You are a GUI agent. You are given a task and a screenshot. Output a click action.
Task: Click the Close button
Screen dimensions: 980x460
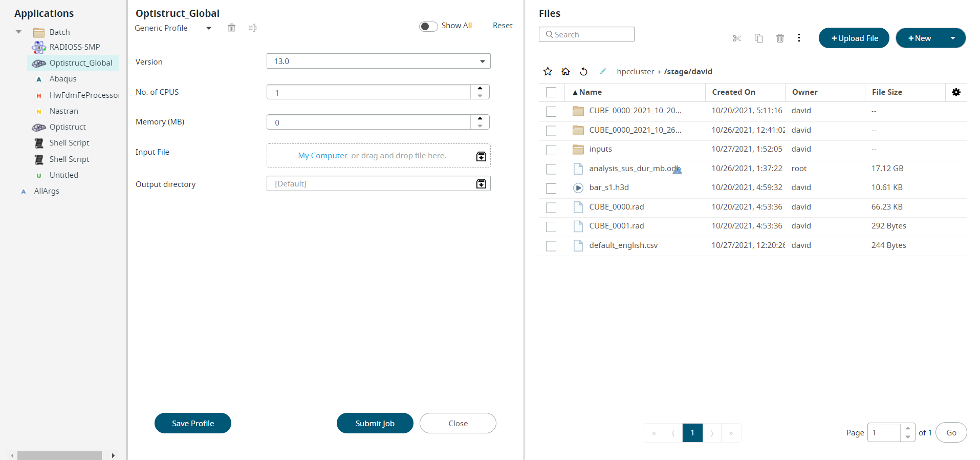[458, 423]
